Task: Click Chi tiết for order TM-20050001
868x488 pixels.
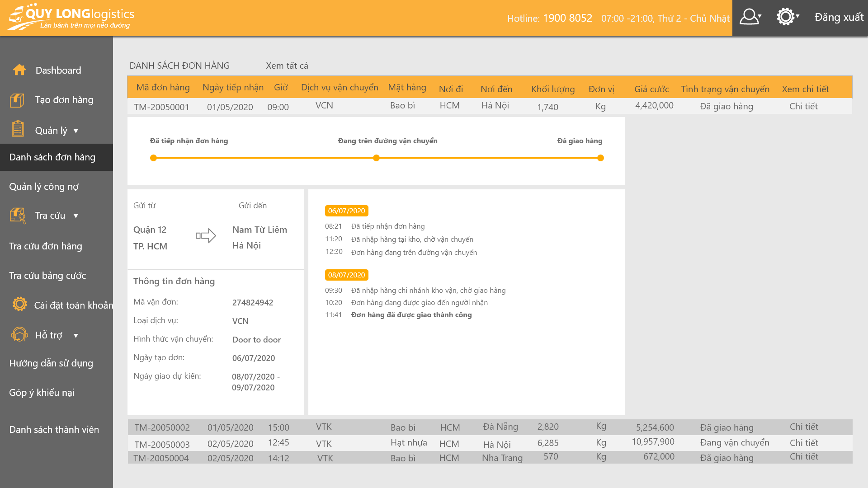Action: (x=803, y=106)
